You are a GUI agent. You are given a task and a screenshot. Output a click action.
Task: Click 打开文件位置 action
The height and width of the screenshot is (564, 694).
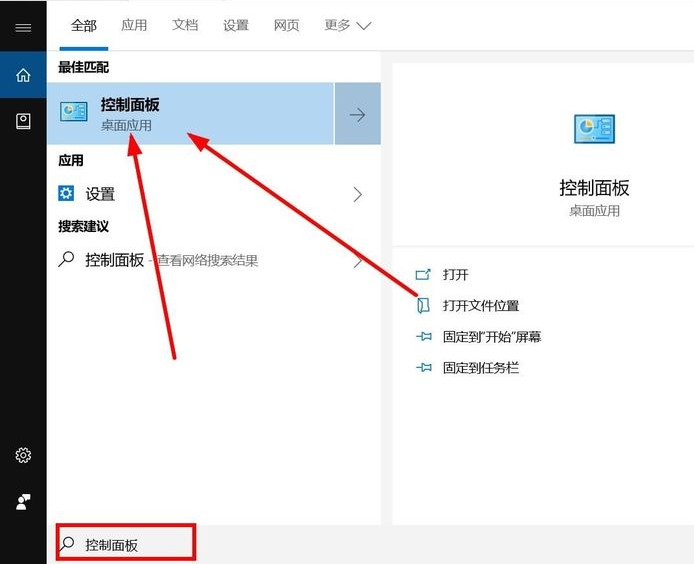click(480, 305)
